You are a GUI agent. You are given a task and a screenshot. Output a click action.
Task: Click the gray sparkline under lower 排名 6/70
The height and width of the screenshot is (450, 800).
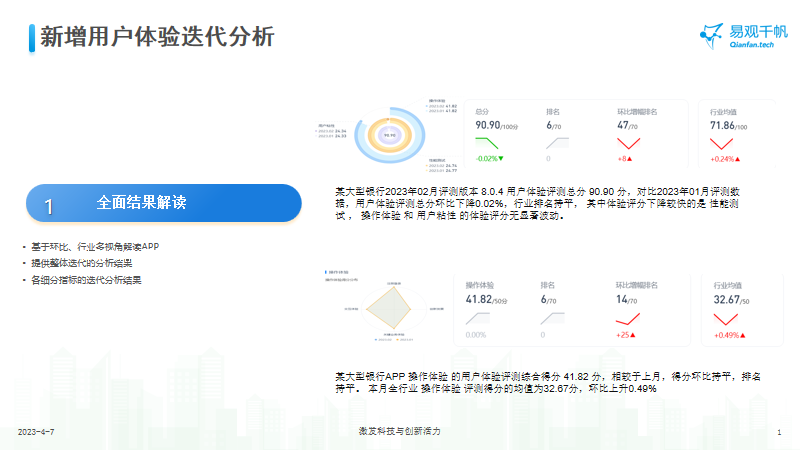pos(553,318)
